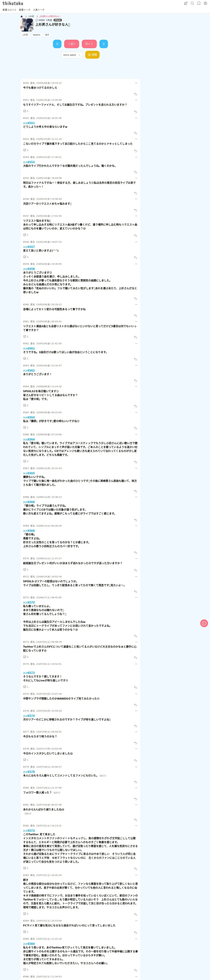The height and width of the screenshot is (980, 210).
Task: Open the user account icon
Action: pyautogui.click(x=205, y=3)
